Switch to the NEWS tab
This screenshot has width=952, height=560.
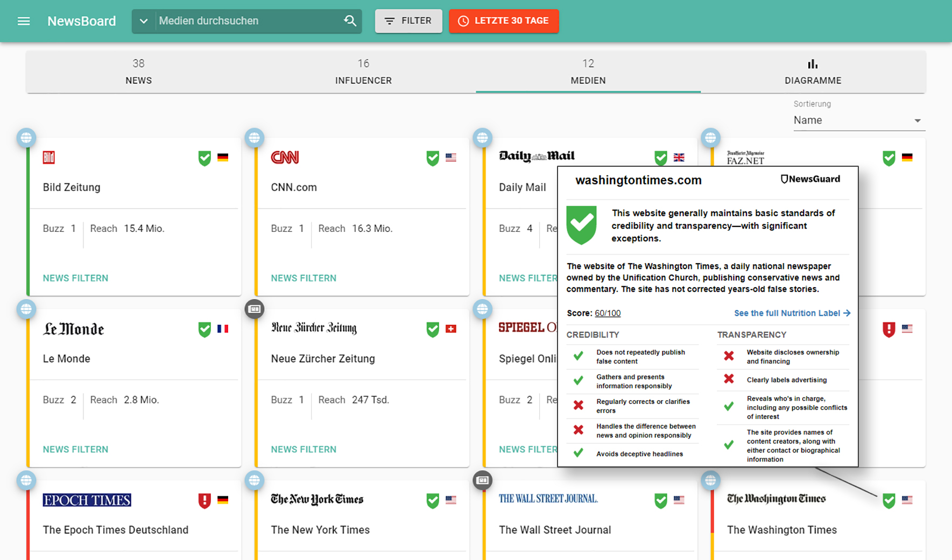pos(139,72)
